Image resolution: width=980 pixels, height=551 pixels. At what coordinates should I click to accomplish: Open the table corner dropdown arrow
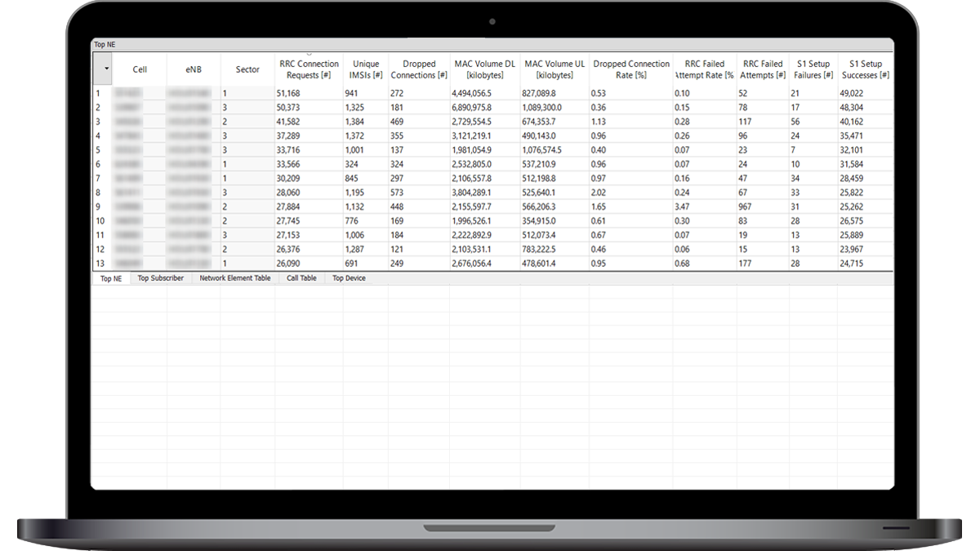[x=107, y=69]
